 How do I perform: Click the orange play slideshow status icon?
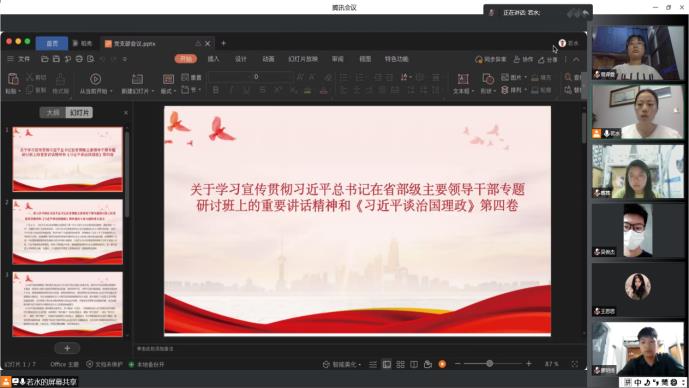[x=442, y=364]
